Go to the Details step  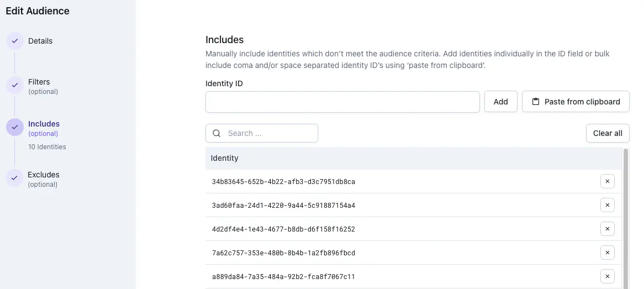[x=40, y=41]
